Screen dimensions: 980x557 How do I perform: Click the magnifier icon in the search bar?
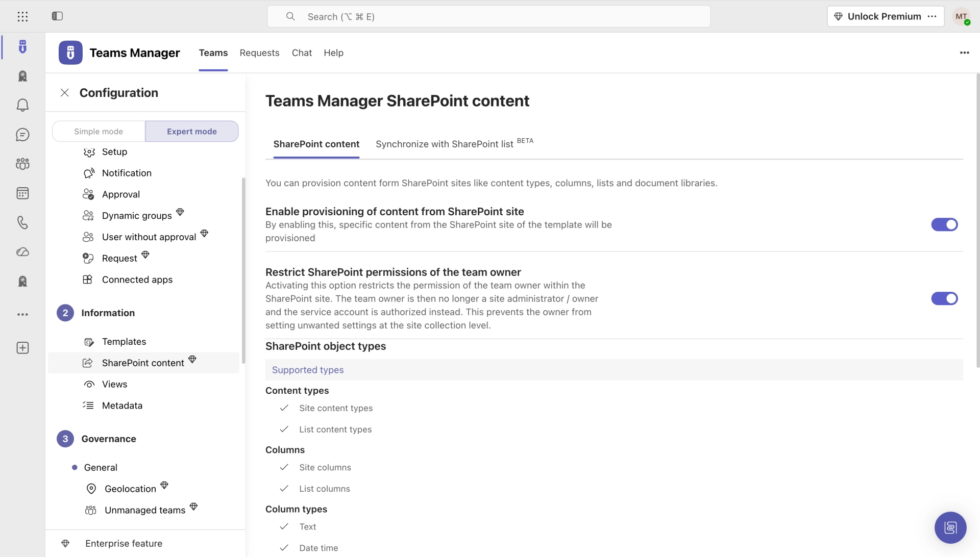click(290, 16)
